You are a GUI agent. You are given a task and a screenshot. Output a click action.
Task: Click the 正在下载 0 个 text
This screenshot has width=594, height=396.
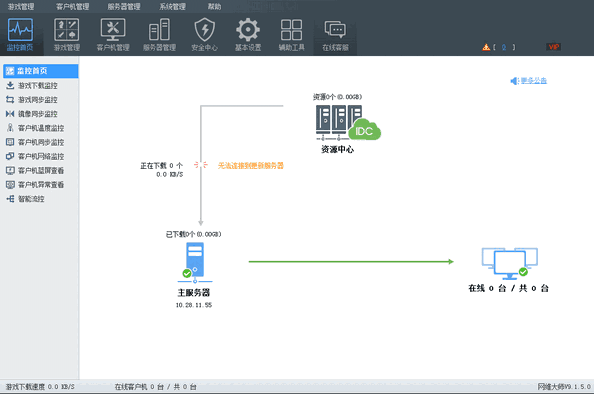click(161, 166)
